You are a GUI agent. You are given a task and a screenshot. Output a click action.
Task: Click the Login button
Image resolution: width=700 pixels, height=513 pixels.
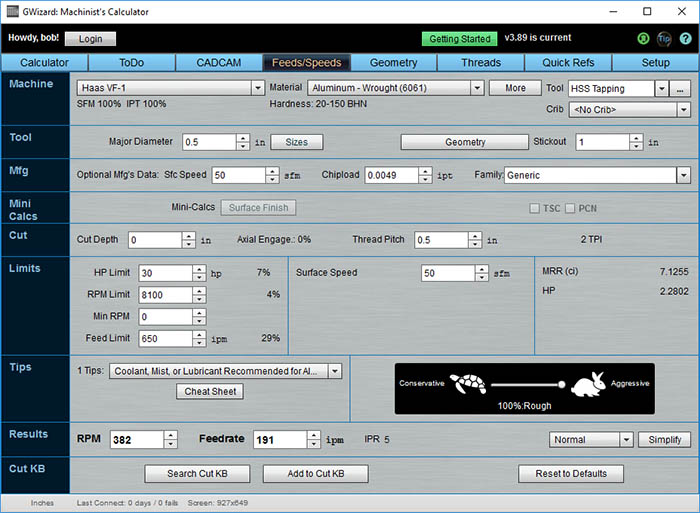[90, 39]
